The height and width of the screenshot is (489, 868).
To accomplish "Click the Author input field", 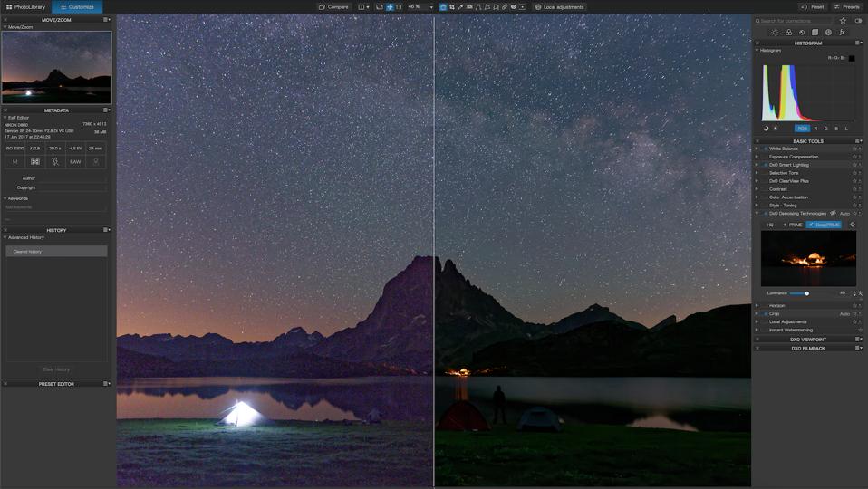I will (72, 178).
